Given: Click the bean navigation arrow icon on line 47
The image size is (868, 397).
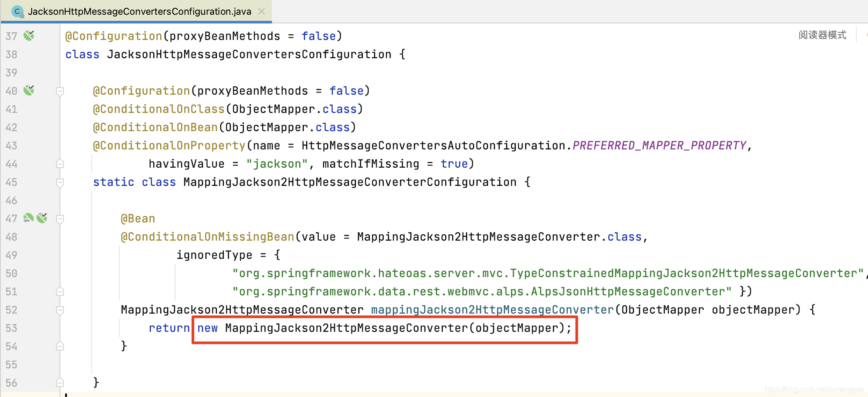Looking at the screenshot, I should pos(28,218).
